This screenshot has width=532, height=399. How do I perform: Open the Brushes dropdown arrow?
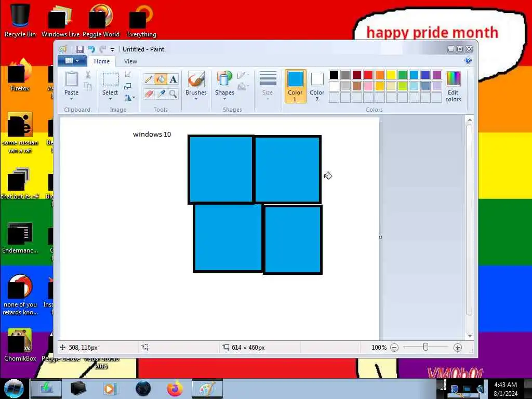196,99
